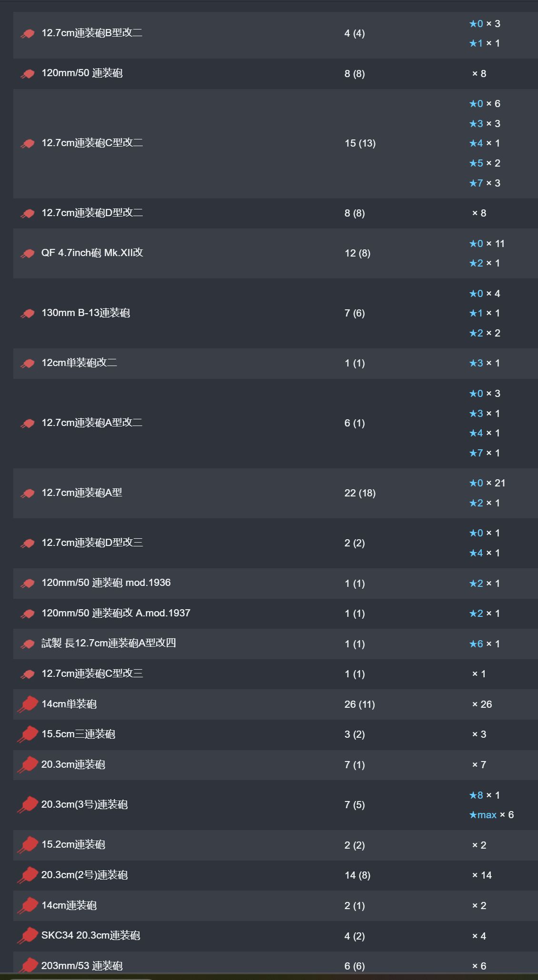538x980 pixels.
Task: Select the count 22 (18) for 12.7cm連装砲A型
Action: point(360,493)
